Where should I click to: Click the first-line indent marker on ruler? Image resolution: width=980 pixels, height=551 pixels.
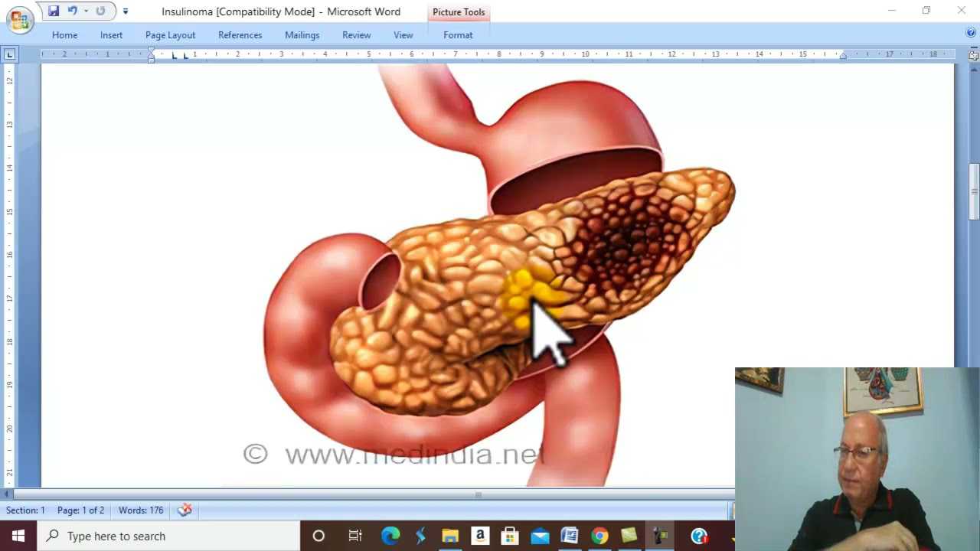point(151,51)
